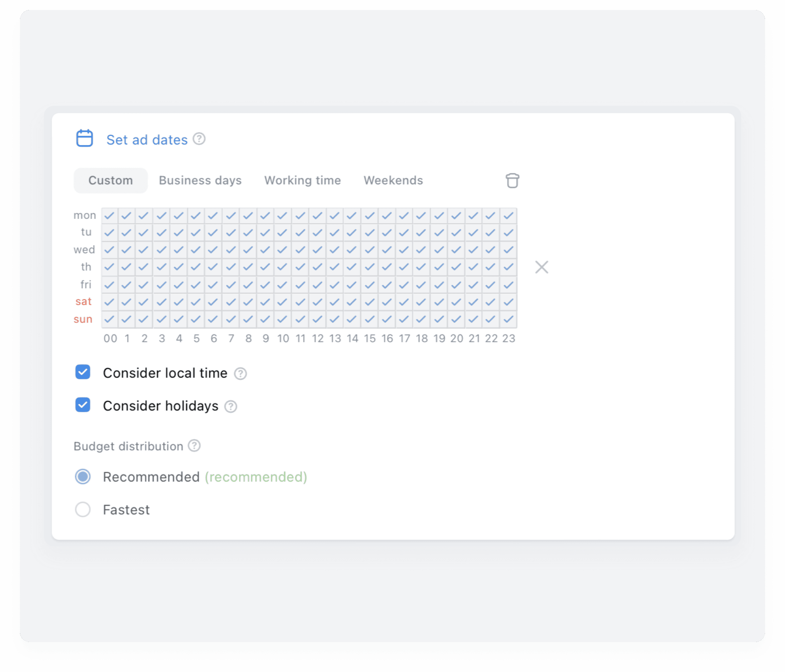Select the Custom schedule tab
Image resolution: width=785 pixels, height=672 pixels.
click(111, 180)
